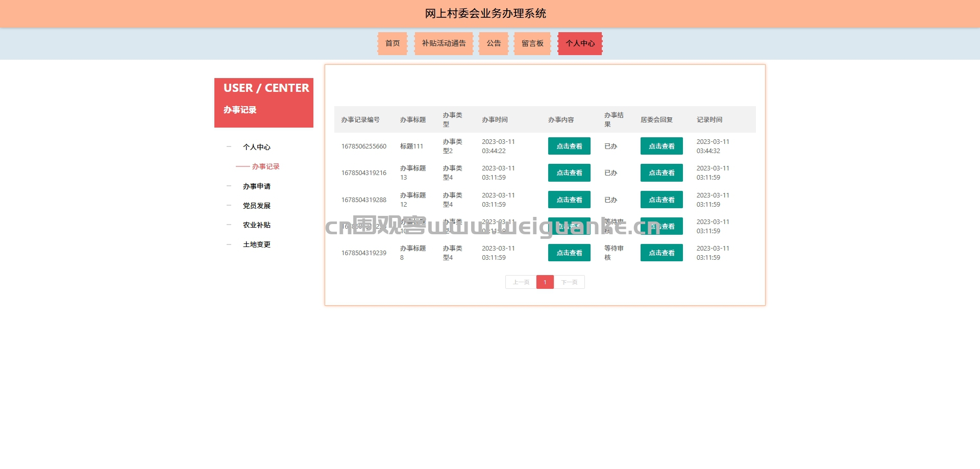The height and width of the screenshot is (469, 980).
Task: Click the title cell 办事标题 8
Action: (x=413, y=253)
